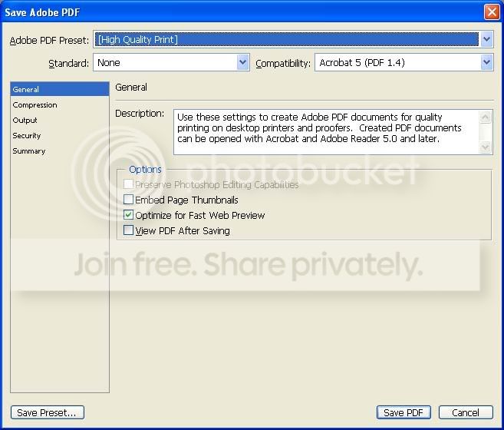This screenshot has width=504, height=430.
Task: Uncheck Optimize for Fast Web Preview
Action: 128,215
